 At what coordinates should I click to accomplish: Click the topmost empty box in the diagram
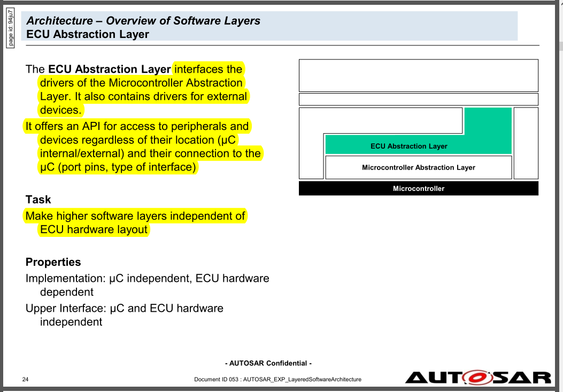418,75
